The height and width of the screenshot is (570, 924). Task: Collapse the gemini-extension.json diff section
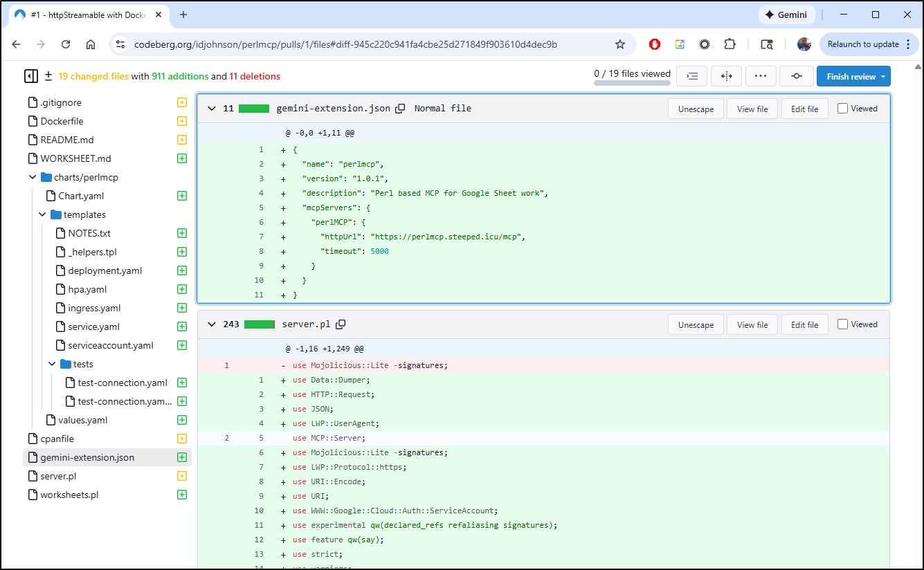point(211,109)
